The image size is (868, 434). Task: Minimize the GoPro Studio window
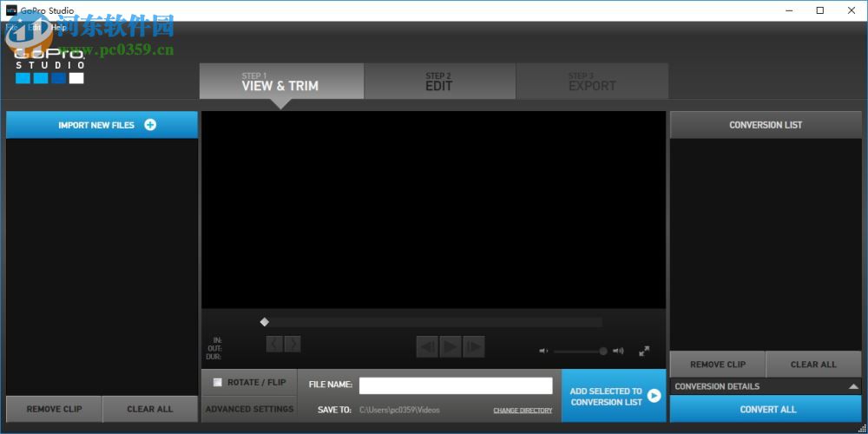[788, 10]
